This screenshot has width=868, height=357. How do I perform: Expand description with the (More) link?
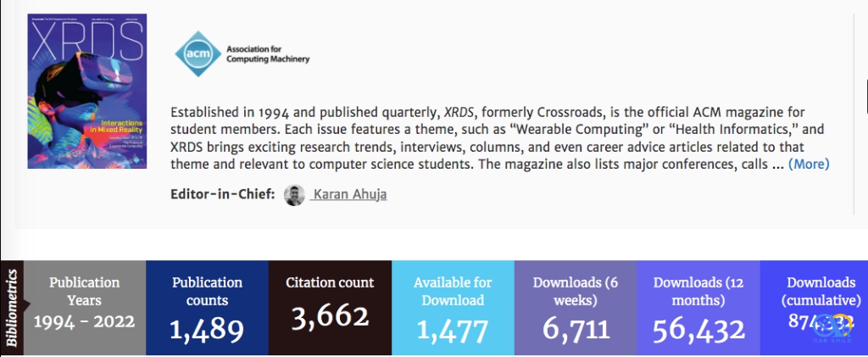[809, 164]
